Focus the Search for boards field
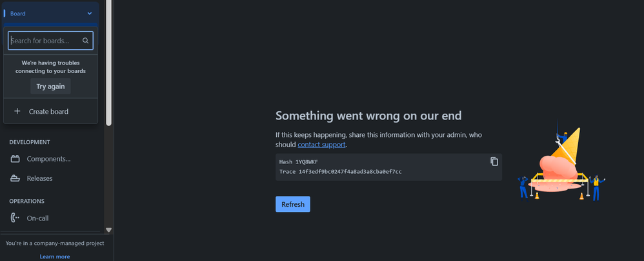Screen dimensions: 644x261 (50, 41)
